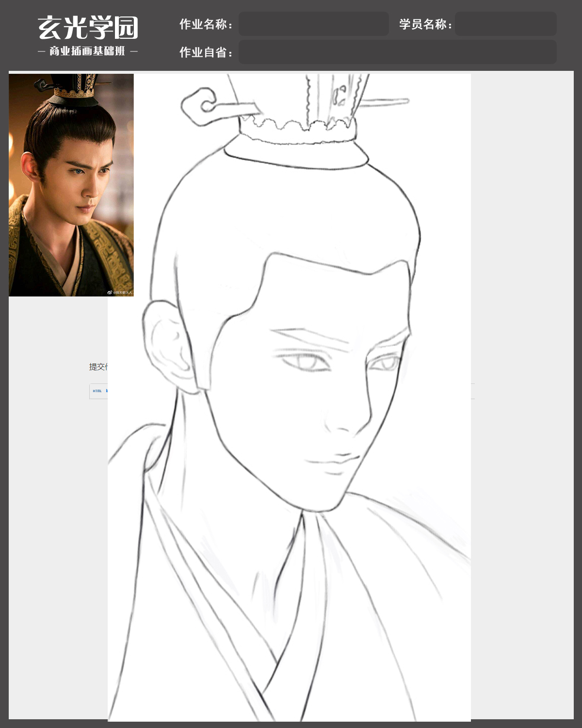Select the reference photo thumbnail
The width and height of the screenshot is (582, 728).
(x=71, y=185)
